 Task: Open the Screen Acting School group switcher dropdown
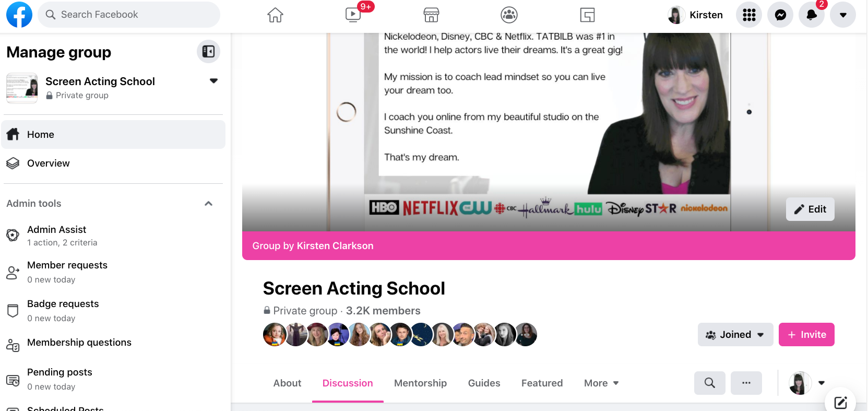[213, 81]
